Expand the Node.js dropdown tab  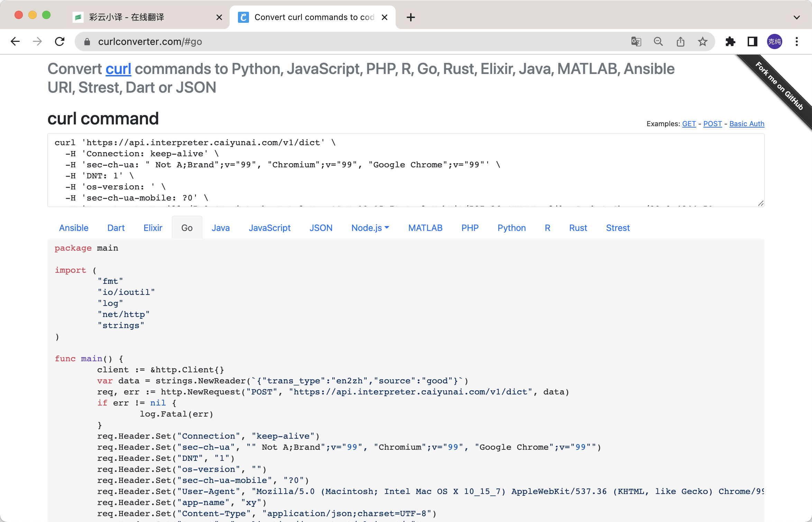coord(370,228)
